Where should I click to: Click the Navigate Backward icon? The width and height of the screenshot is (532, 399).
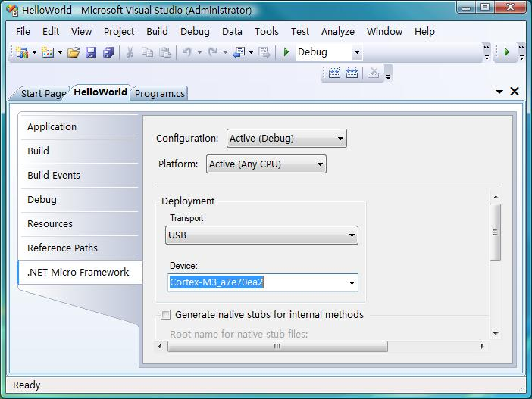tap(239, 52)
